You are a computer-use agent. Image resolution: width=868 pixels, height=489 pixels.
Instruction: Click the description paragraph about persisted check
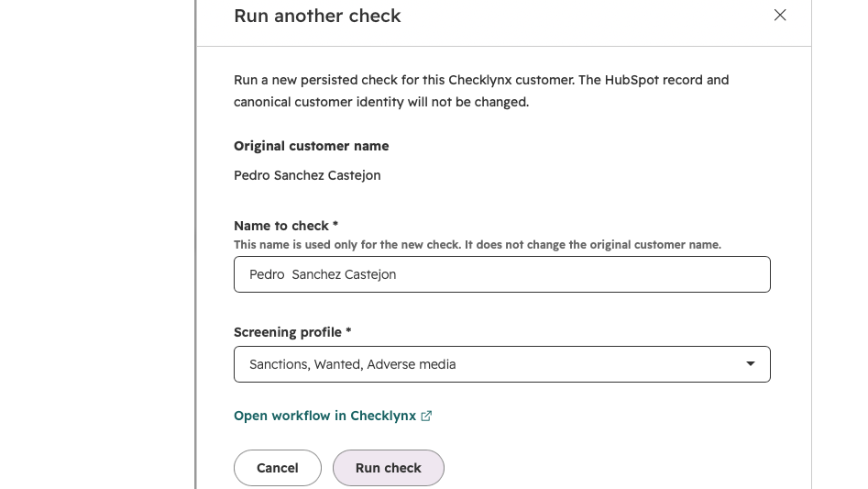tap(481, 91)
